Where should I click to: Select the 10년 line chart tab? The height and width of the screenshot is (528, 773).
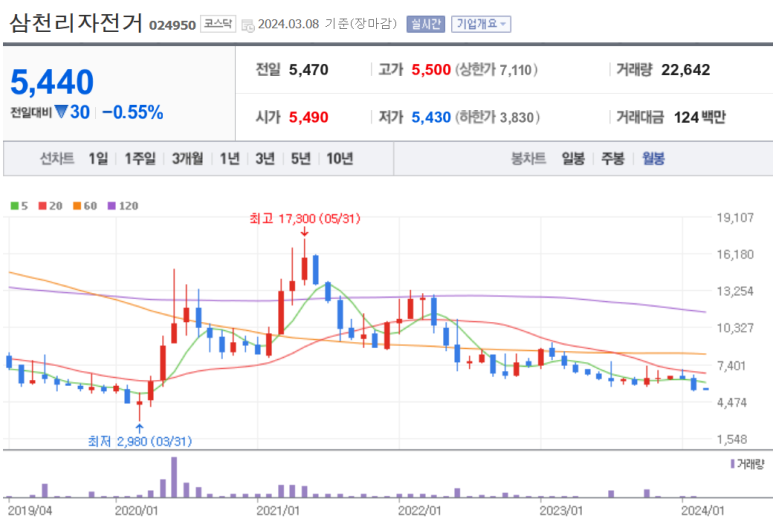(x=340, y=159)
